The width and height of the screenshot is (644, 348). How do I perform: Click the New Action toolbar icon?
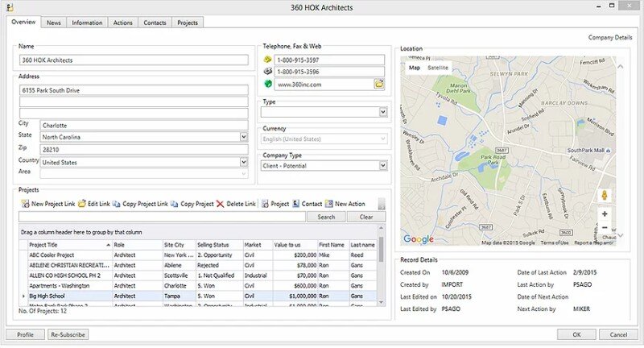coord(328,205)
